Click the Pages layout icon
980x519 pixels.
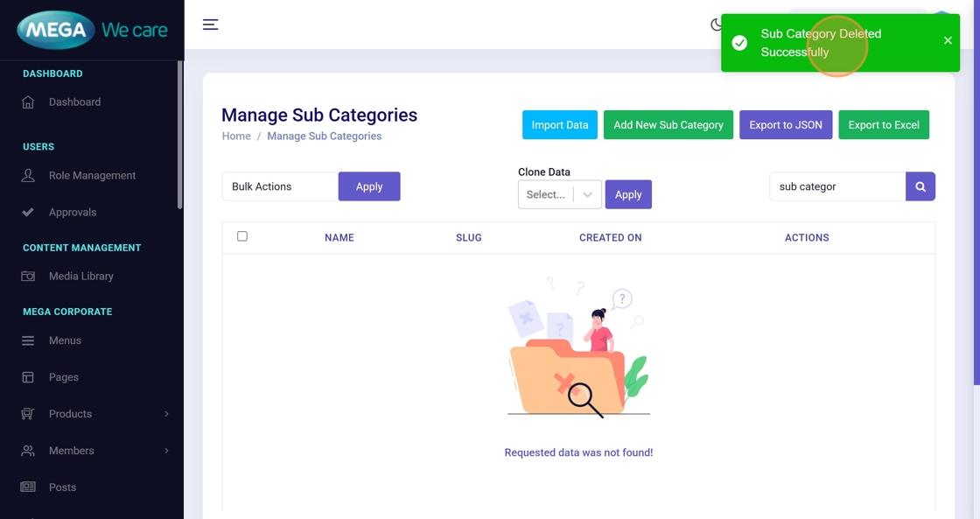point(28,377)
